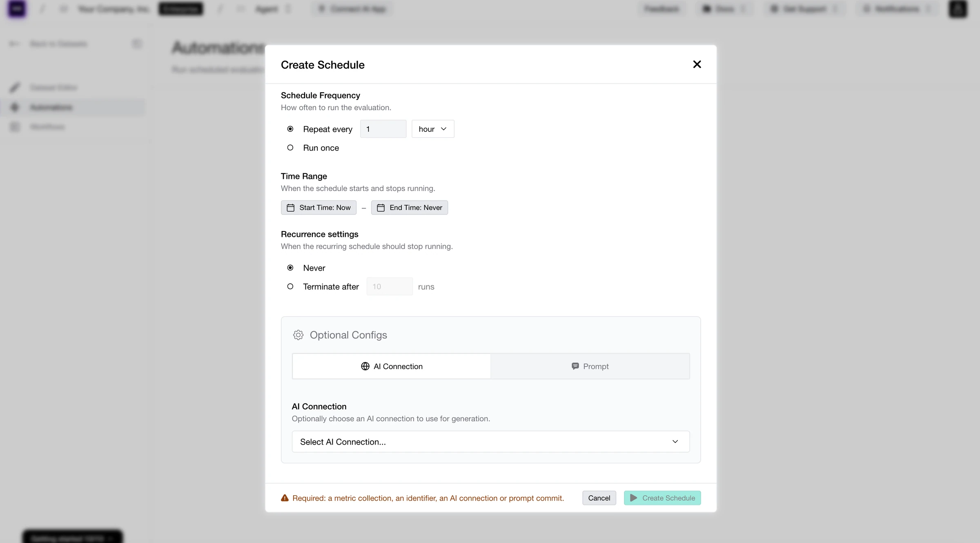Click the Repeat every number field

(x=383, y=129)
